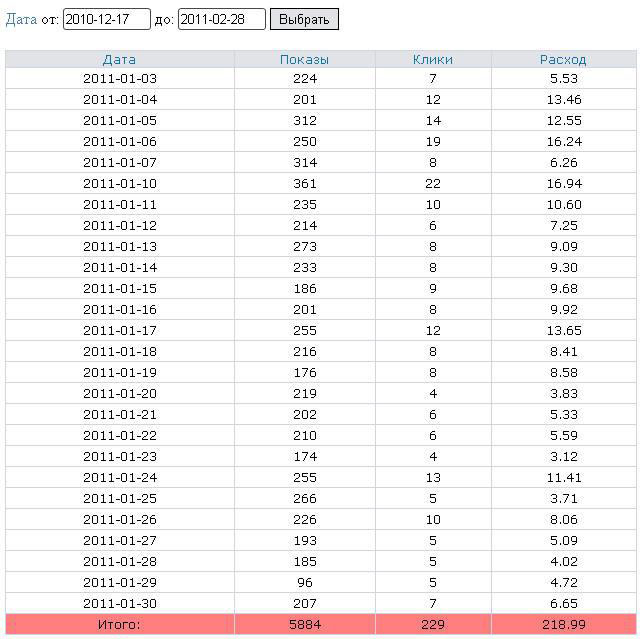Screen dimensions: 643x639
Task: Select date cell 2011-01-27
Action: [120, 541]
